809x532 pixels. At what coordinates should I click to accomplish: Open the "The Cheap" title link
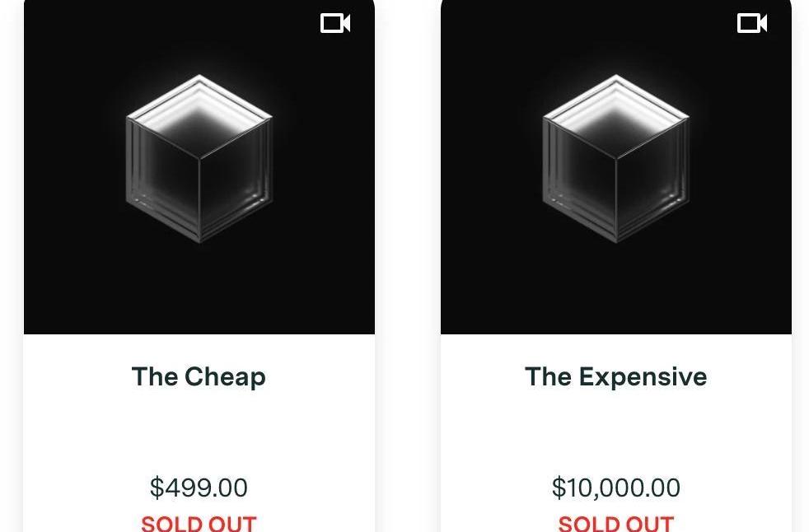pos(199,376)
